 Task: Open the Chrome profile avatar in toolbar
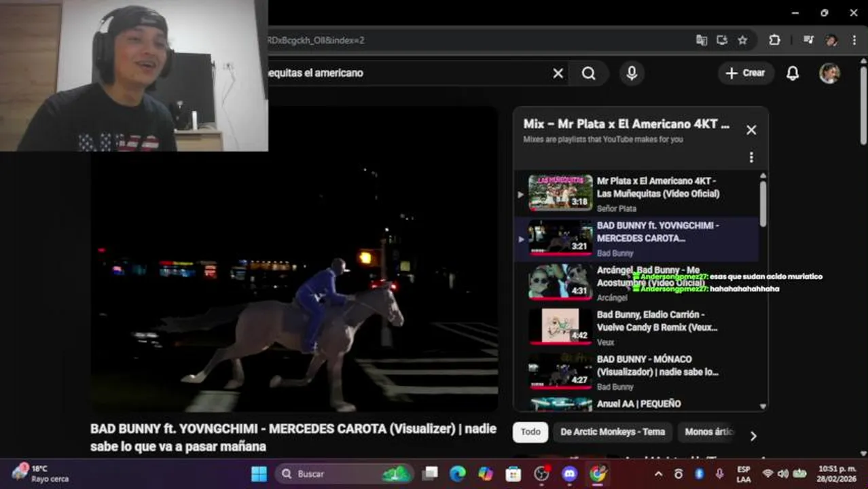click(831, 40)
